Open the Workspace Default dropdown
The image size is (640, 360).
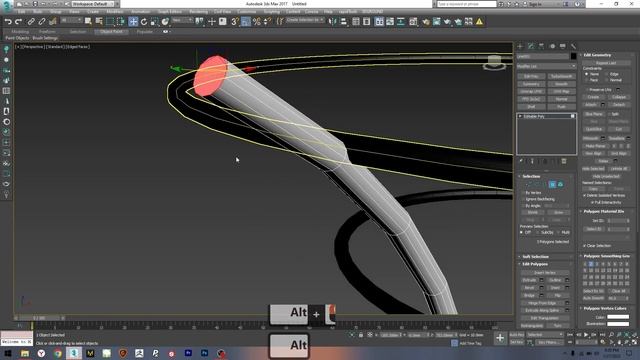93,4
